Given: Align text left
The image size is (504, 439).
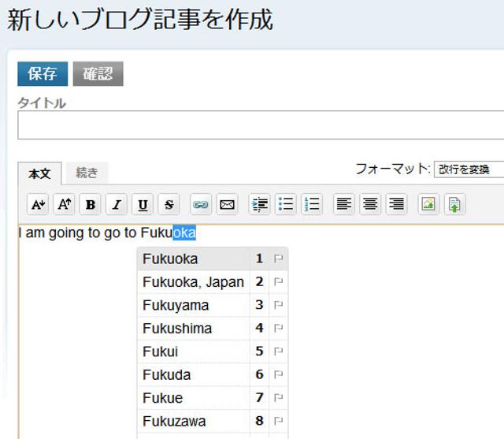Looking at the screenshot, I should click(x=344, y=204).
